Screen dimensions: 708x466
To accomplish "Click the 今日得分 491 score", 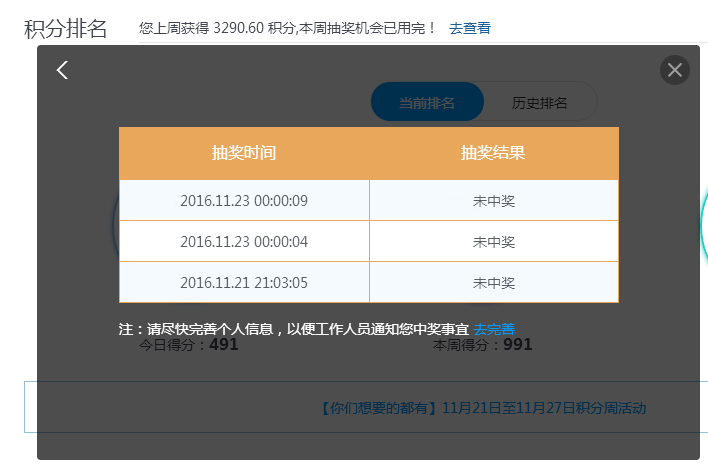I will coord(188,345).
